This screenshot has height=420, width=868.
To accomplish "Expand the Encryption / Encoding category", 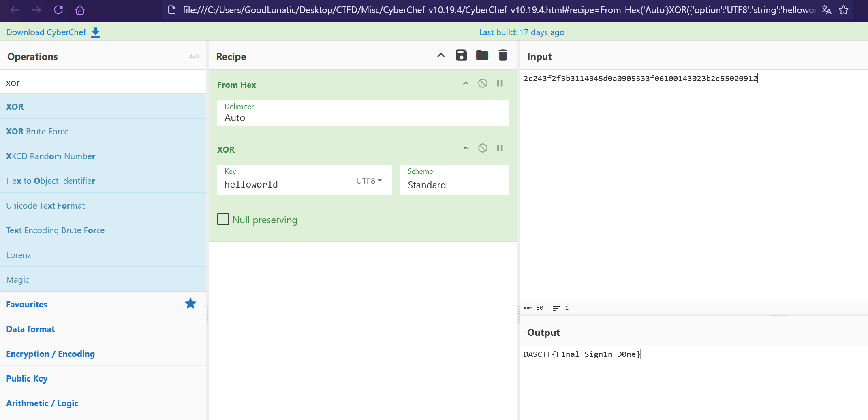I will click(103, 354).
